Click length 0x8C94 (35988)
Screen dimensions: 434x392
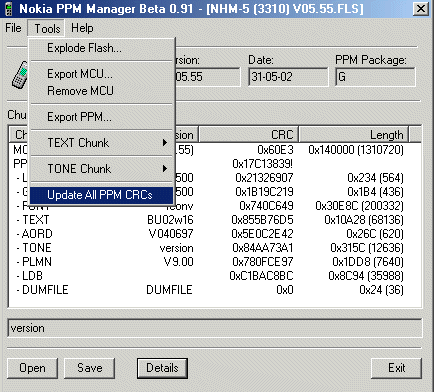click(x=366, y=276)
